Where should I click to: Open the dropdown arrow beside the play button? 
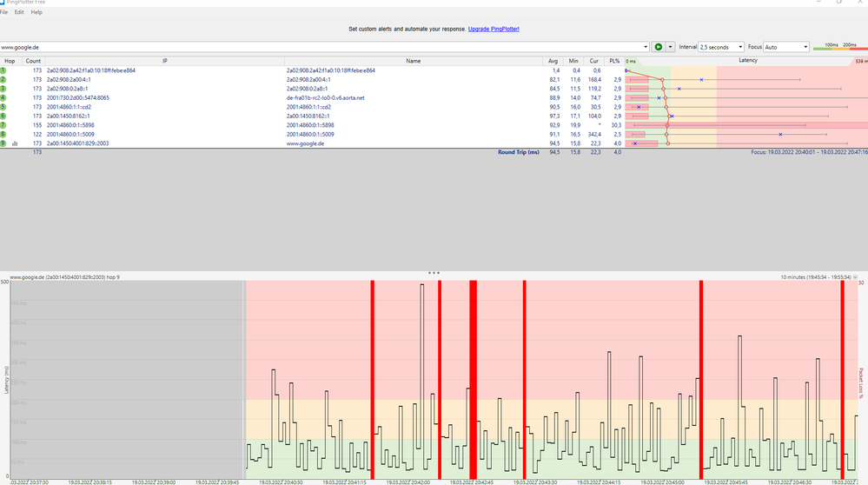click(x=670, y=47)
